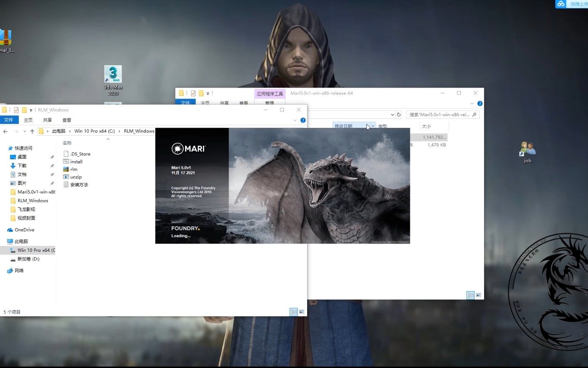Open the WinRAR archive on the desktop
Viewport: 588px width, 368px height.
tap(6, 40)
